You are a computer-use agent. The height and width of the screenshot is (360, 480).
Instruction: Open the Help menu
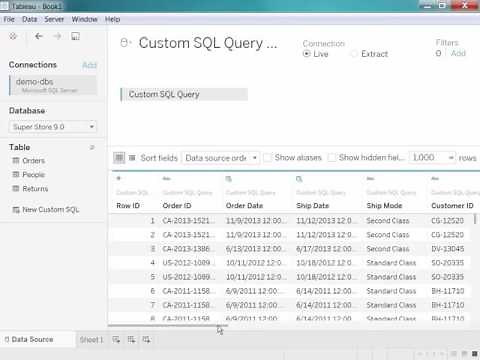tap(112, 19)
